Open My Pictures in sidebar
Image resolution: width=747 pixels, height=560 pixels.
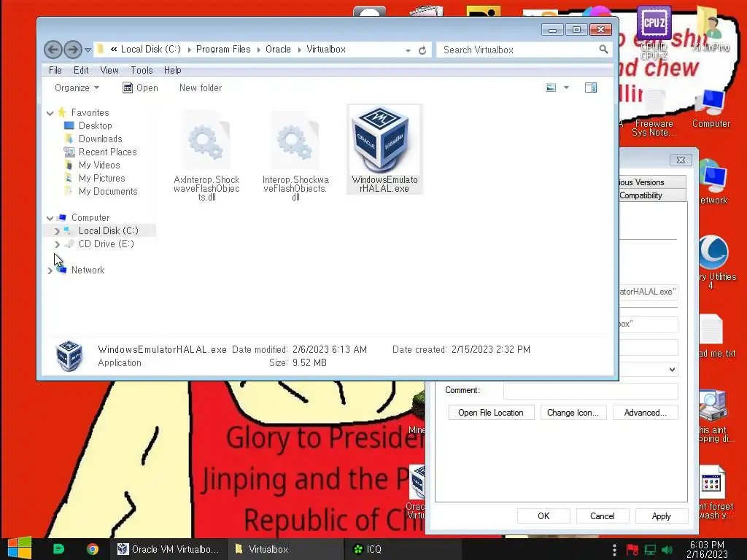(101, 178)
